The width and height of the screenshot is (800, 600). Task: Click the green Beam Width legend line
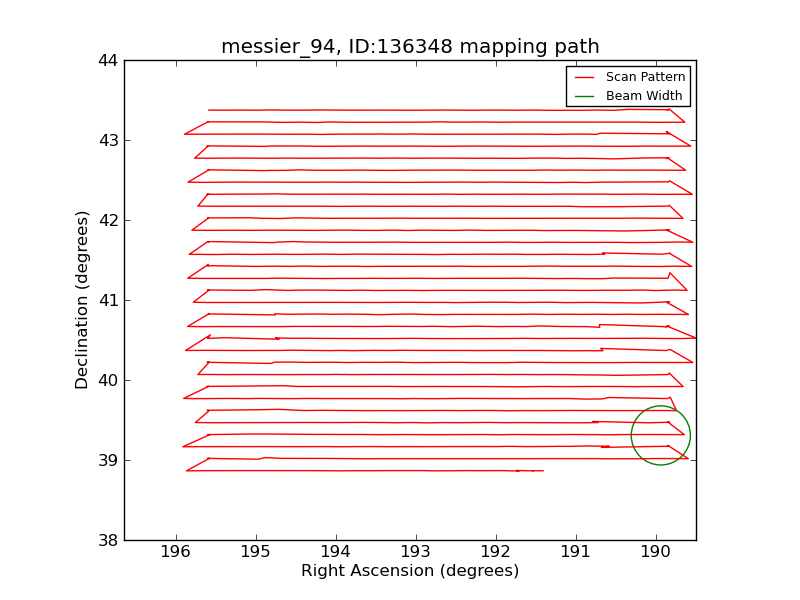point(585,96)
